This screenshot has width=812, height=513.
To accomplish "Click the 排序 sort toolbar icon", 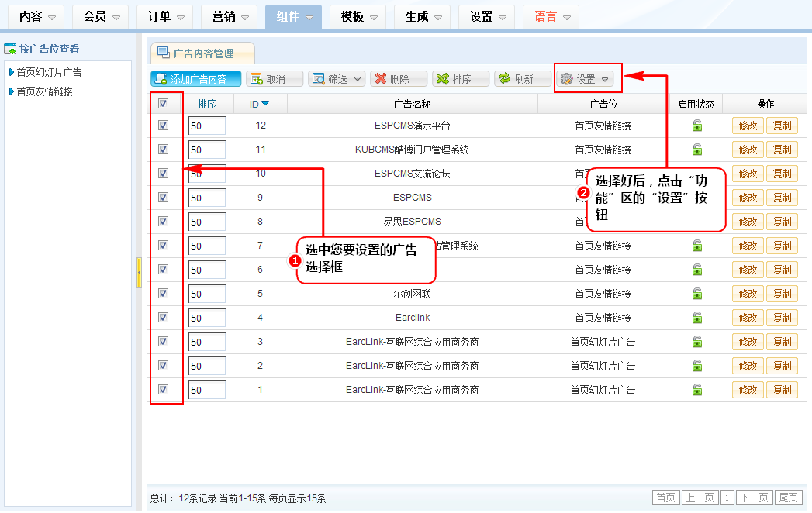I will coord(442,79).
